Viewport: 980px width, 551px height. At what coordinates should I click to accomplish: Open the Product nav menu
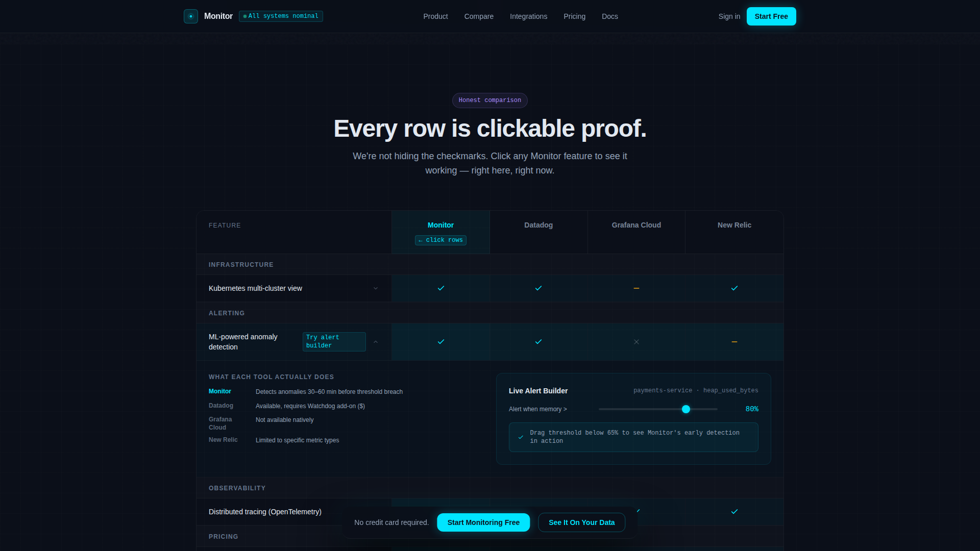coord(435,16)
